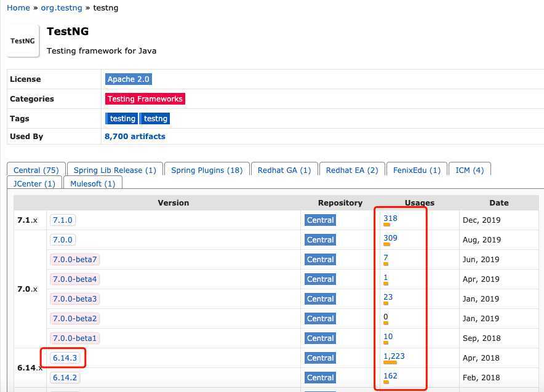544x392 pixels.
Task: Switch to Spring Plugins (18) tab
Action: click(x=207, y=170)
